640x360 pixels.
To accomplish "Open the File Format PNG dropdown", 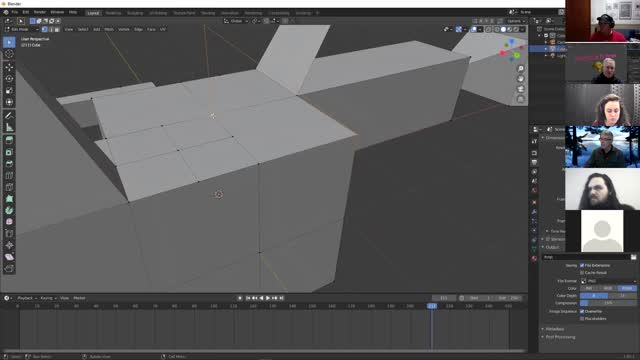I will [608, 281].
